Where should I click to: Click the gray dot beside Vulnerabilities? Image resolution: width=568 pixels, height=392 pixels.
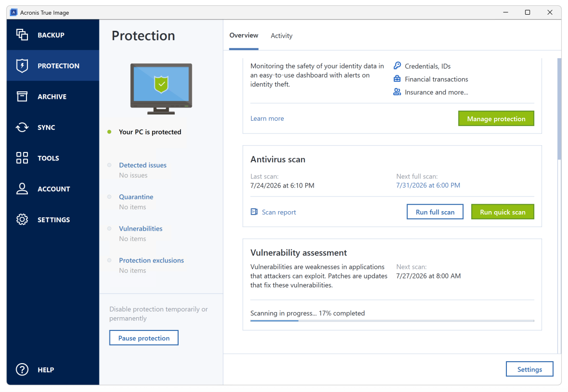(x=109, y=228)
